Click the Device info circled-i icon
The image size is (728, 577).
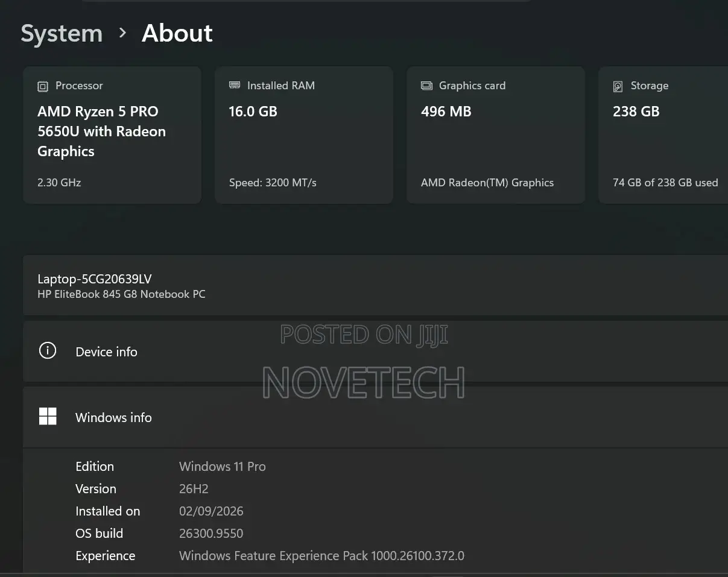(x=48, y=351)
